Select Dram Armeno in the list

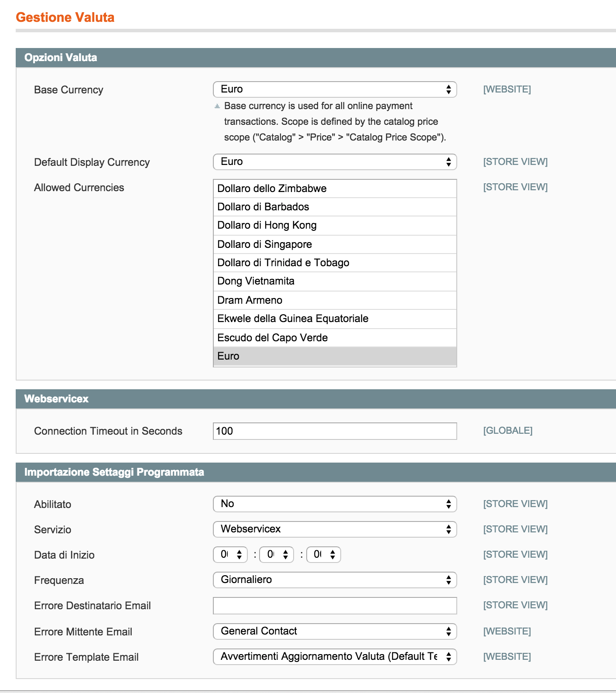334,300
